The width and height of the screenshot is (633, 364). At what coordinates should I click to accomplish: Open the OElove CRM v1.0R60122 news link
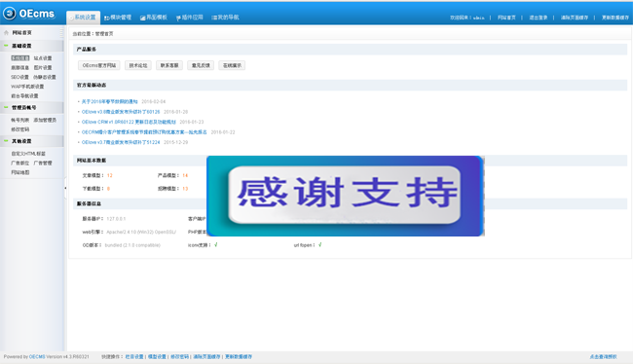[129, 122]
